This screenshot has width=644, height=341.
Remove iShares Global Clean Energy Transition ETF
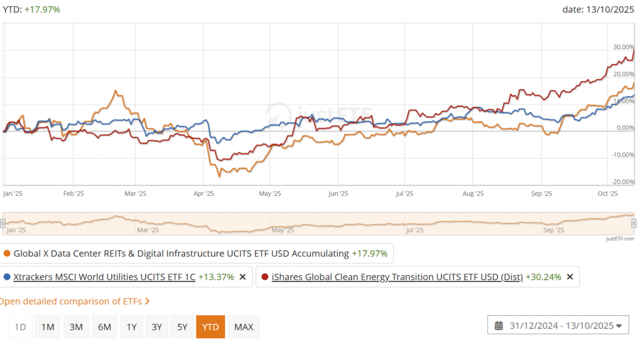(x=570, y=277)
